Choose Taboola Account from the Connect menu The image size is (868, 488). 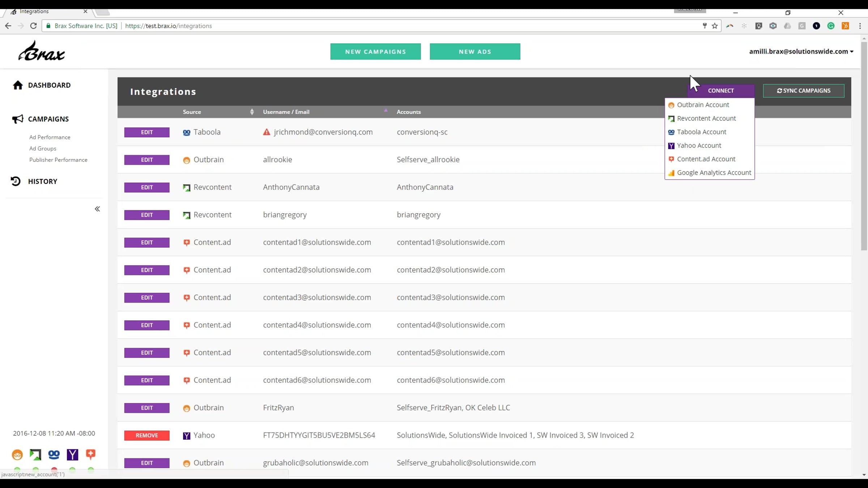point(701,132)
